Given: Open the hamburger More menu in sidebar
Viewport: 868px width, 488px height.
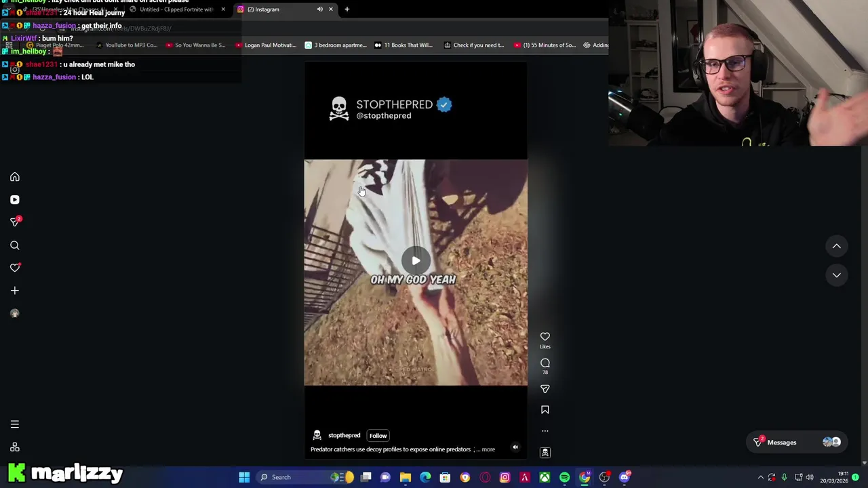Looking at the screenshot, I should [x=14, y=424].
